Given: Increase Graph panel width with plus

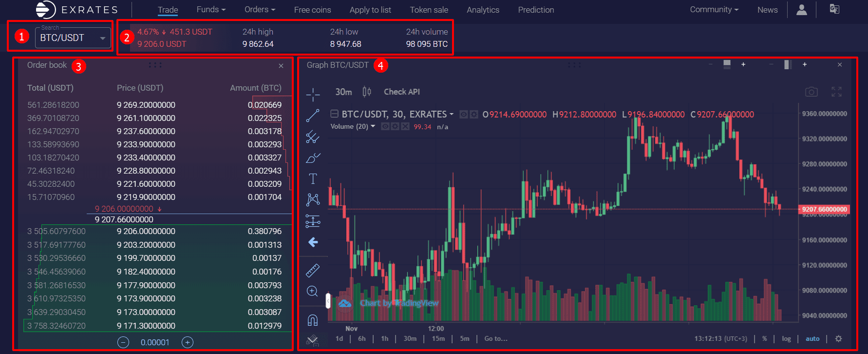Looking at the screenshot, I should [805, 64].
